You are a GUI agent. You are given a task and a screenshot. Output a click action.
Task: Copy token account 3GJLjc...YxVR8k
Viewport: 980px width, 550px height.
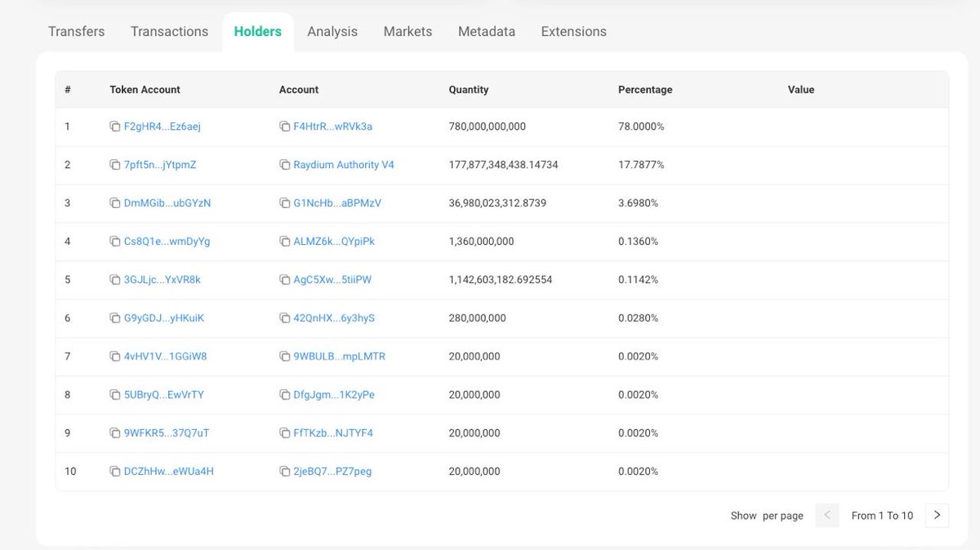point(115,280)
